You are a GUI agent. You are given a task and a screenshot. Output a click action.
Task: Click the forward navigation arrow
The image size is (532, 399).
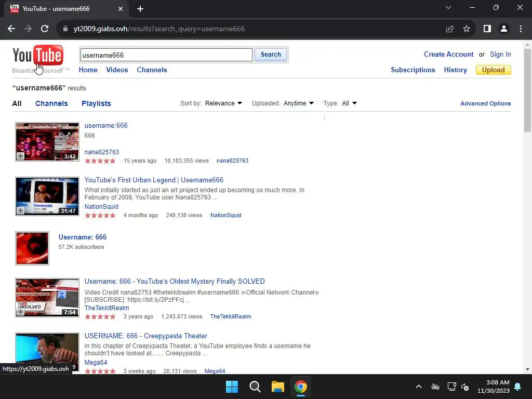[28, 29]
